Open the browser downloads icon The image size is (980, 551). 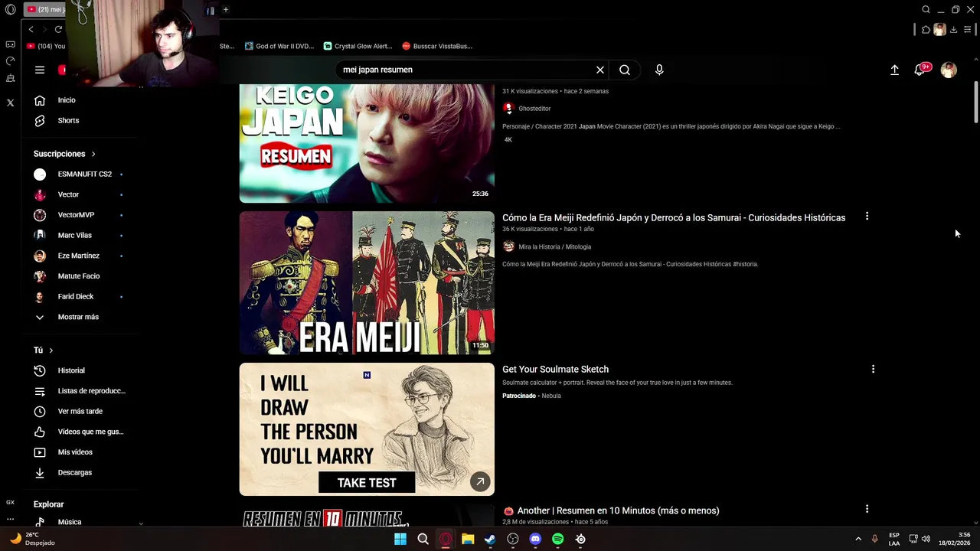pyautogui.click(x=953, y=30)
